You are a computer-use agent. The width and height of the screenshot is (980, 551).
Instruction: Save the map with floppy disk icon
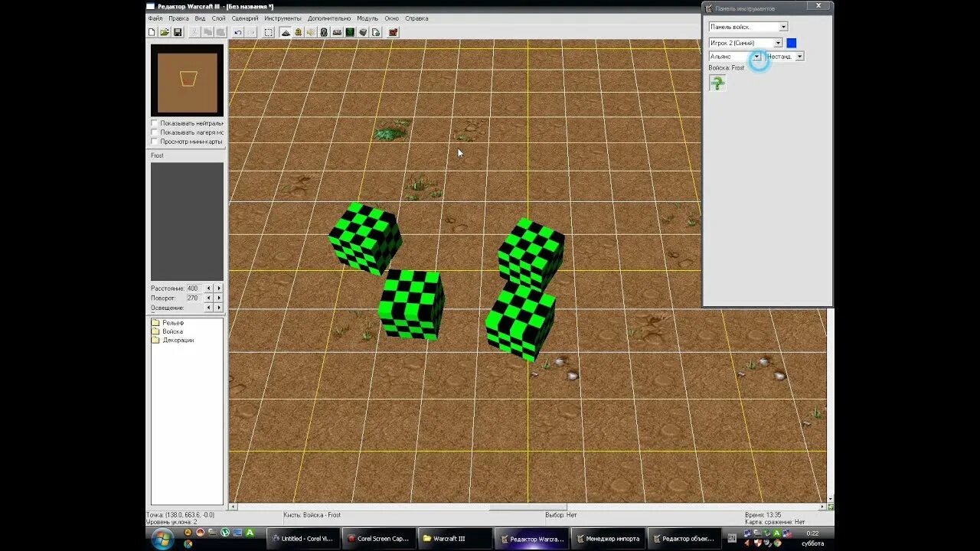[177, 32]
